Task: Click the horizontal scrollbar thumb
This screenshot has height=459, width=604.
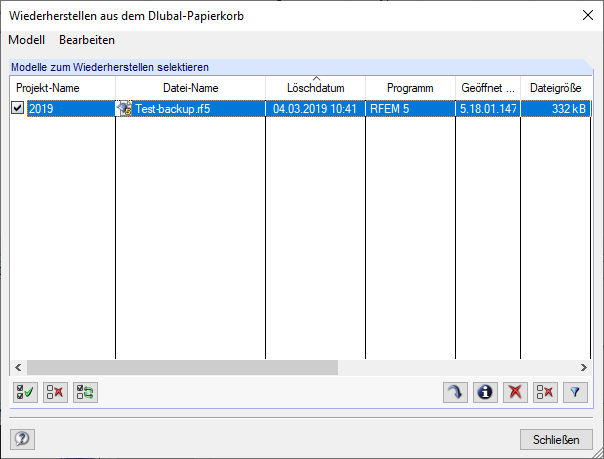Action: [x=182, y=367]
